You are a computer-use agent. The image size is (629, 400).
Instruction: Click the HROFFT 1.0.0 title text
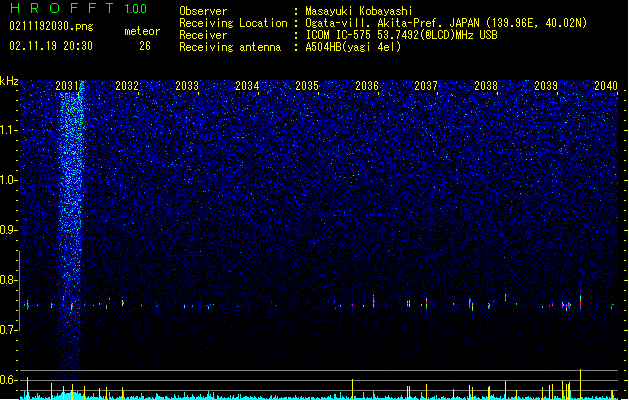(x=78, y=8)
